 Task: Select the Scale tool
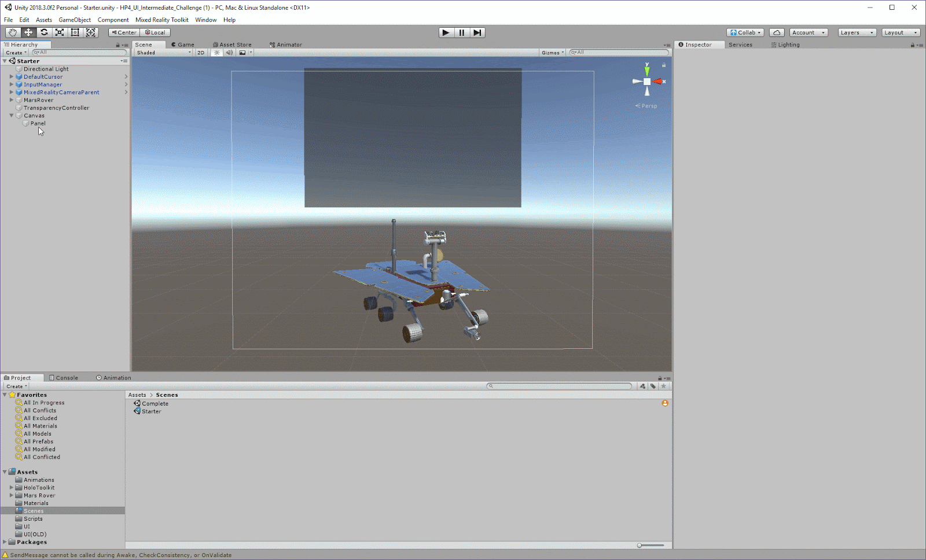(60, 32)
